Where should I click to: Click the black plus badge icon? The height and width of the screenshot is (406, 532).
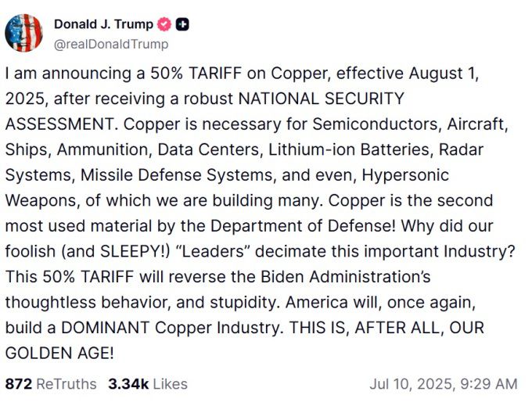coord(182,24)
